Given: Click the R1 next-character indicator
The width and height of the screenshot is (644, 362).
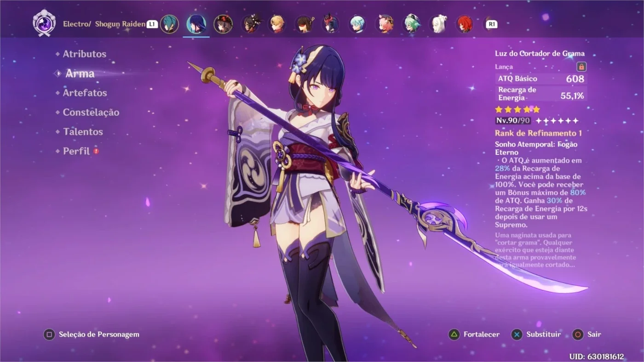Looking at the screenshot, I should coord(492,24).
